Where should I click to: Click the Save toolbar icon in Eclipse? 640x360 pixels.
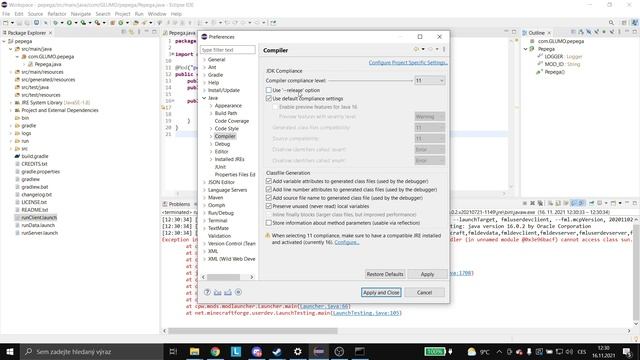(19, 23)
